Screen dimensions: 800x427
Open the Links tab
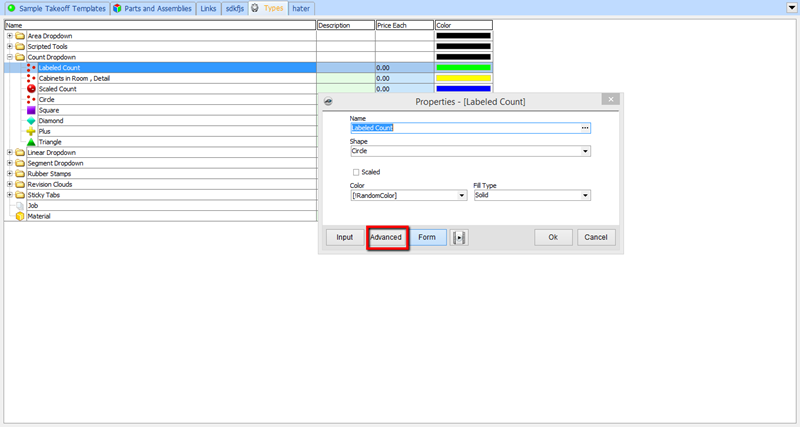[x=208, y=8]
